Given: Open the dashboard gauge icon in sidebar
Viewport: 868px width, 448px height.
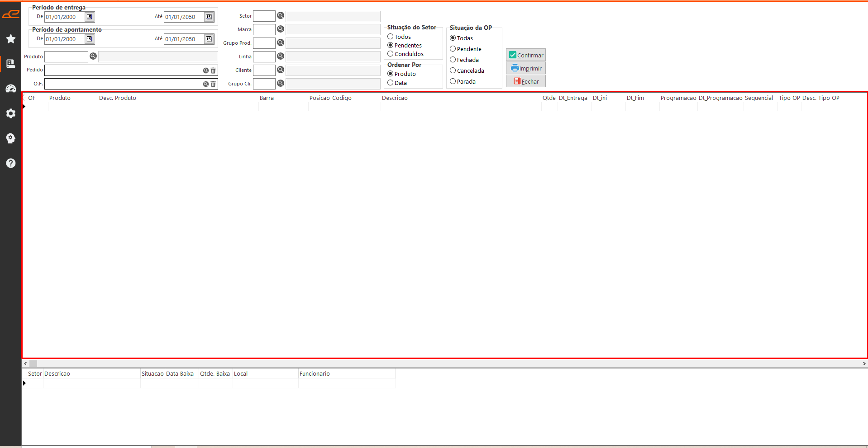Looking at the screenshot, I should [11, 89].
